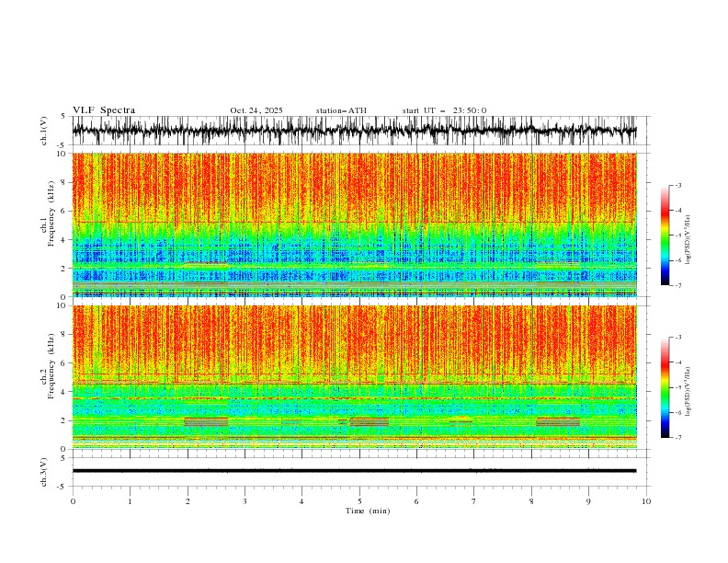
Task: Click the ch.1 frequency tick label "8"
Action: pyautogui.click(x=64, y=182)
